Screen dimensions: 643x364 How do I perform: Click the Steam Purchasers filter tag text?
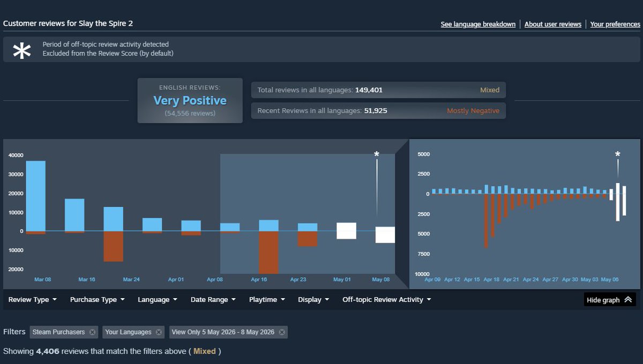coord(58,332)
